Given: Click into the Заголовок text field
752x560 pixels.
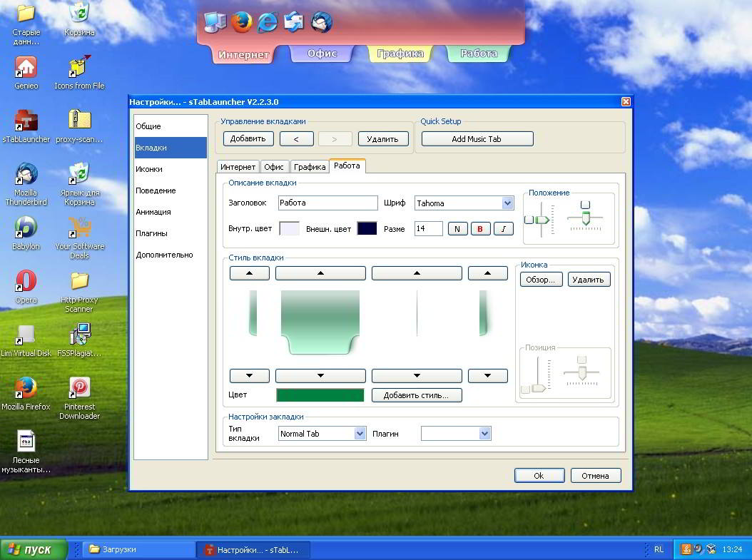Looking at the screenshot, I should [327, 203].
